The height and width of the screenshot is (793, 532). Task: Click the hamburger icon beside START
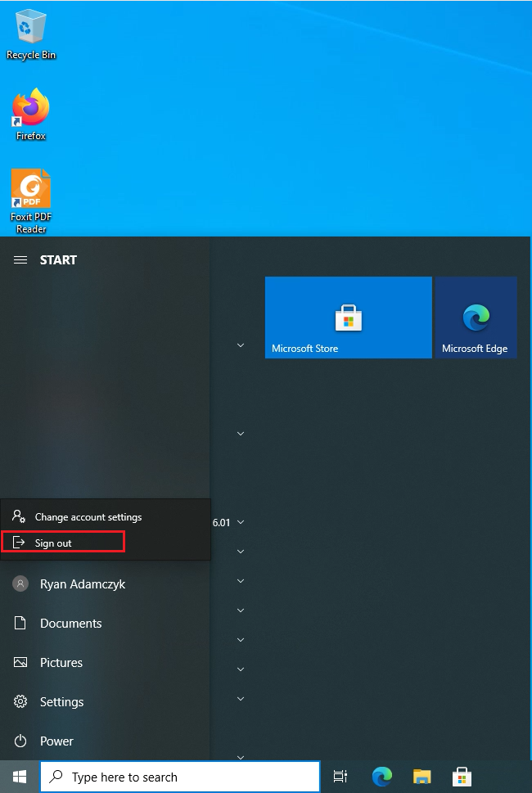(x=20, y=260)
